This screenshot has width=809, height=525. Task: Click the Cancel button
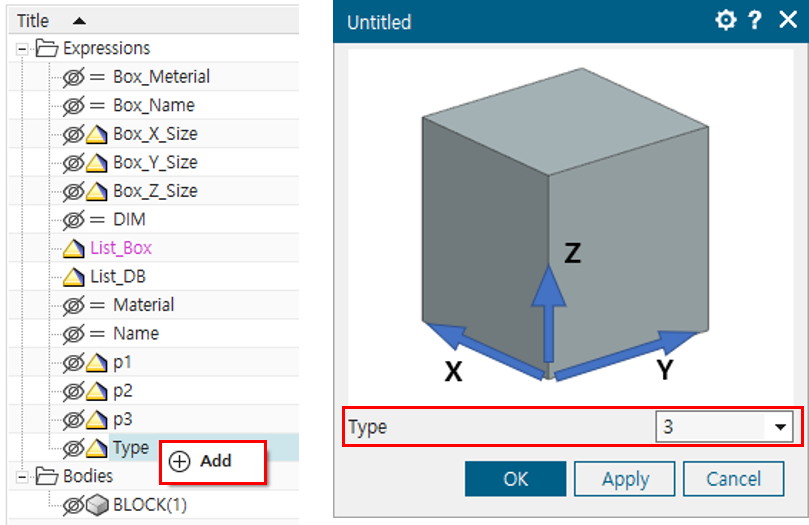(x=733, y=479)
